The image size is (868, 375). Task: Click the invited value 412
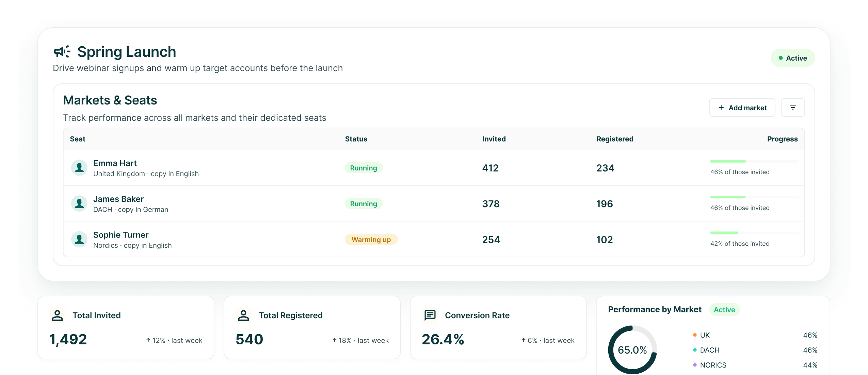490,168
